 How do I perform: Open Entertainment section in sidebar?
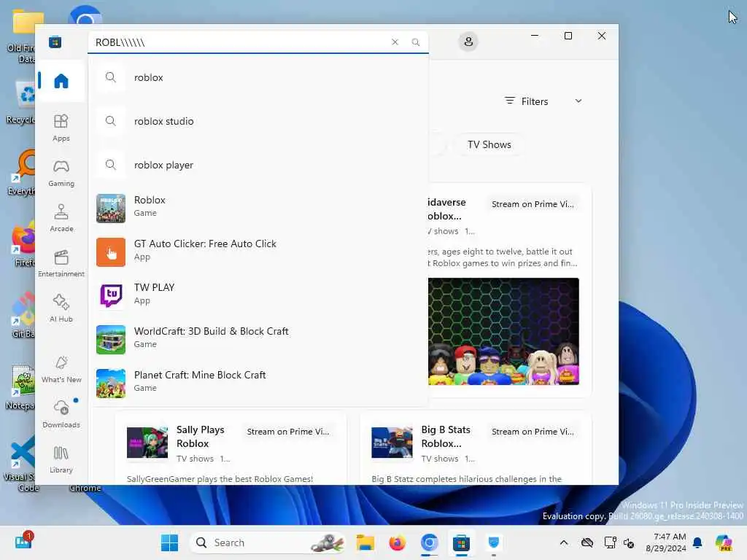tap(61, 263)
